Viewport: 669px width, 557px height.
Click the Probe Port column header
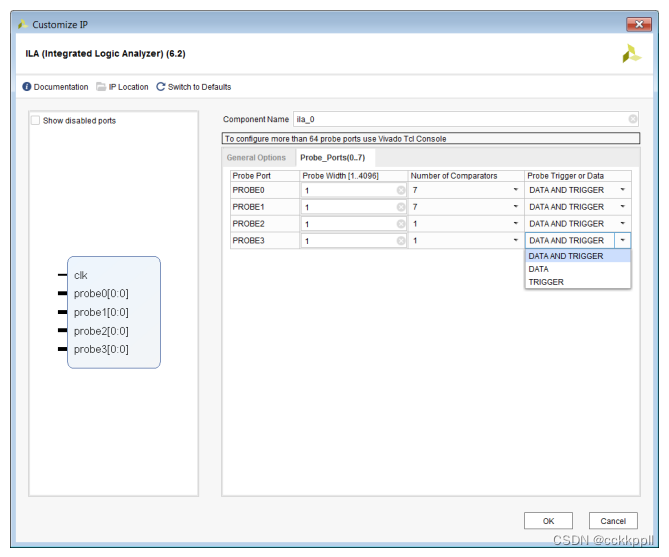265,176
